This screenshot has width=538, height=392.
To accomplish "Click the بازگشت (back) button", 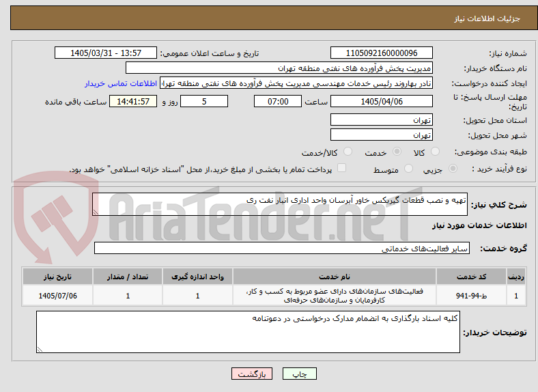I will click(252, 374).
